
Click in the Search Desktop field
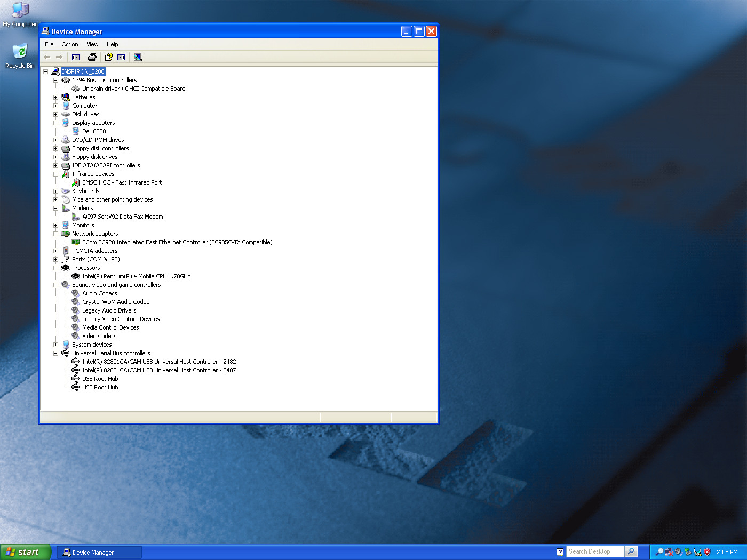[595, 551]
